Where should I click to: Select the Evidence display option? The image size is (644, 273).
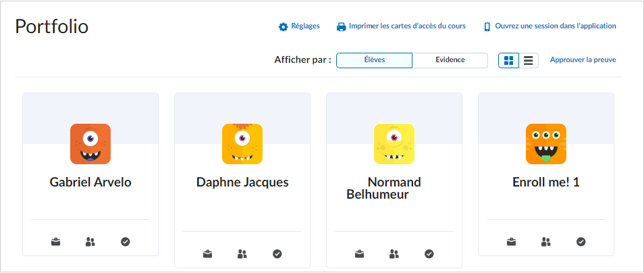coord(450,60)
